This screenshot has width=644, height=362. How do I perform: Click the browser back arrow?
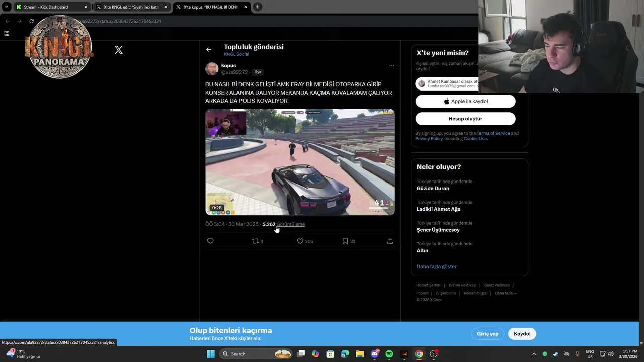pos(7,21)
